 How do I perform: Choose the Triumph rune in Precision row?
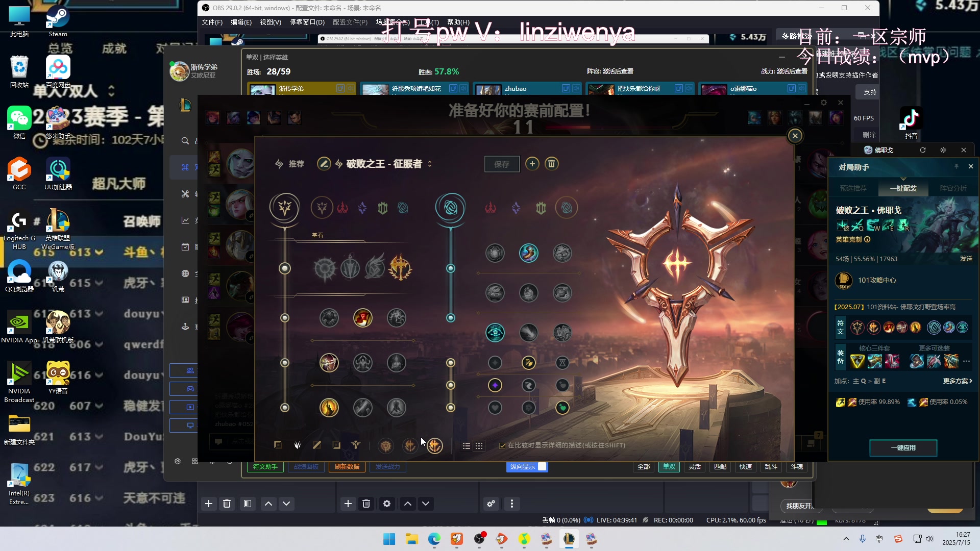363,318
